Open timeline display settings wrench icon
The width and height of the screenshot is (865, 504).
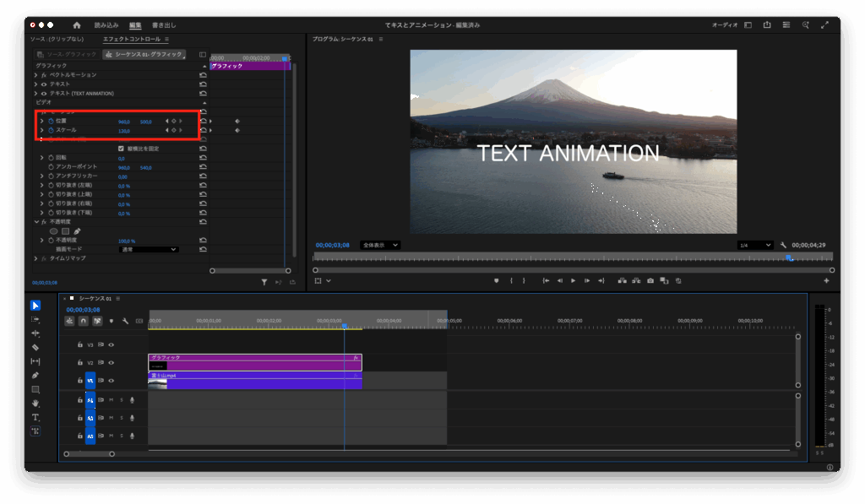[125, 321]
